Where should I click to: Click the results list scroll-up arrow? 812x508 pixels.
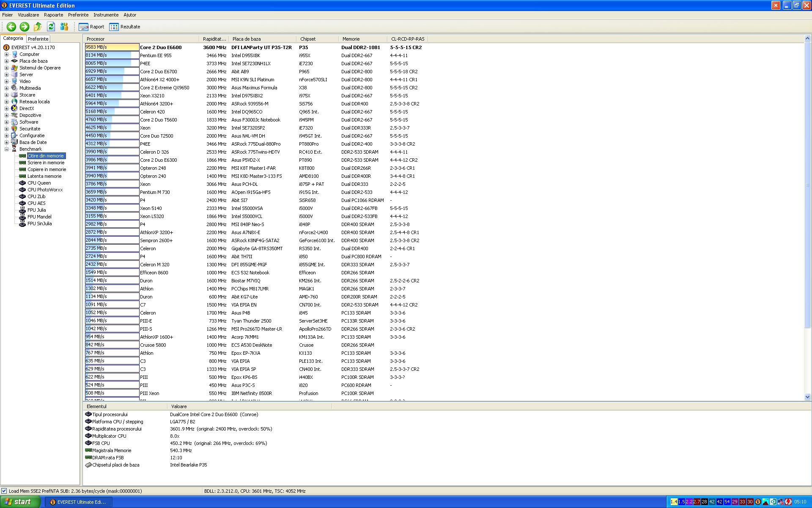807,39
